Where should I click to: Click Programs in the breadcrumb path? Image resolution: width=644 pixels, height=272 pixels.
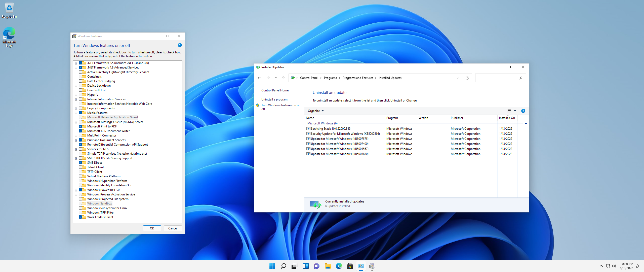click(330, 78)
